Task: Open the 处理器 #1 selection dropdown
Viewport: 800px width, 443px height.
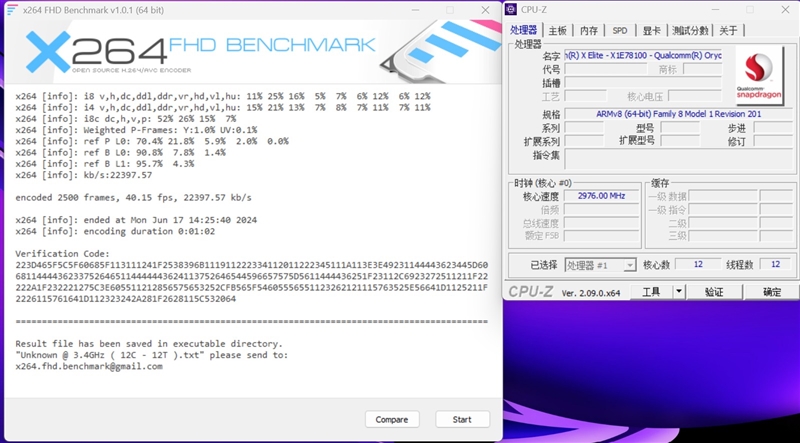Action: coord(600,265)
